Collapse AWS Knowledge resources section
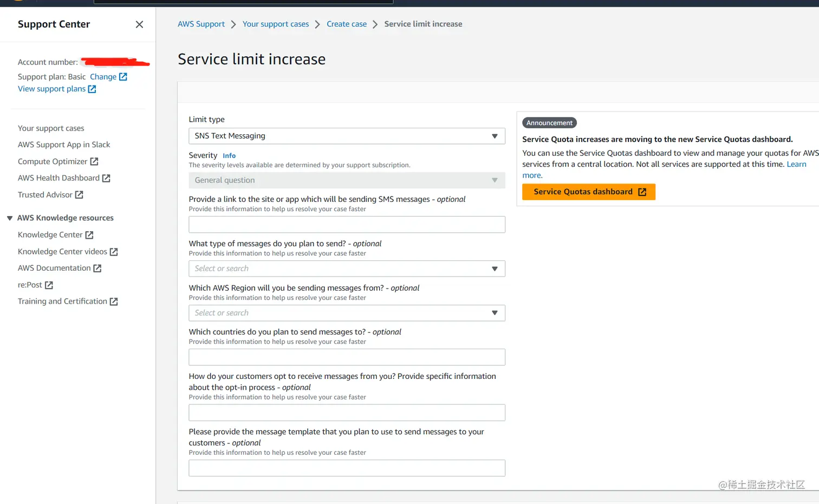 [x=10, y=218]
